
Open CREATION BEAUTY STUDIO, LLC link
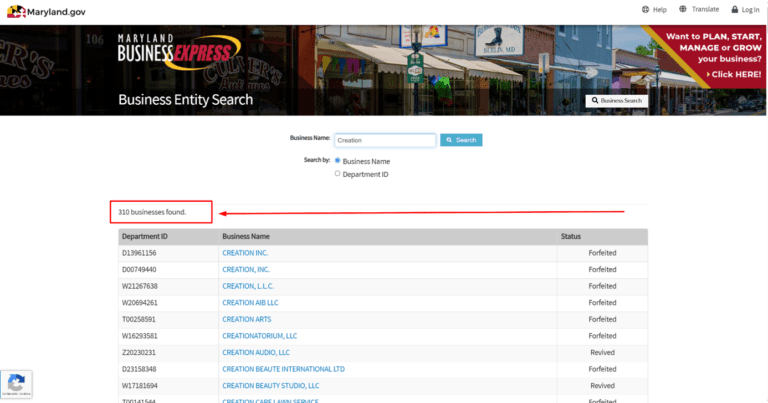(271, 386)
